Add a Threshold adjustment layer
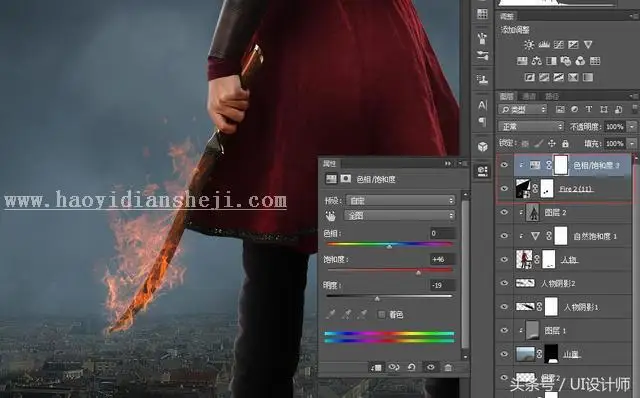The height and width of the screenshot is (398, 640). pyautogui.click(x=558, y=77)
